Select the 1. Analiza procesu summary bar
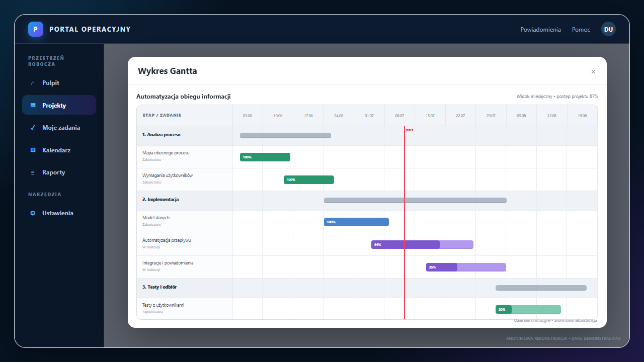Viewport: 644px width, 362px height. click(x=285, y=135)
